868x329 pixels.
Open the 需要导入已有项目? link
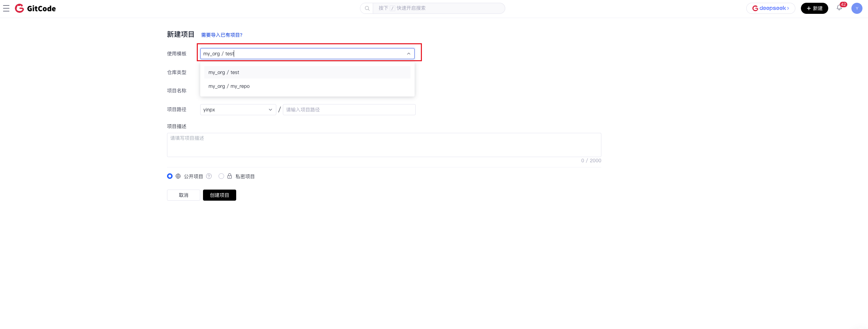pos(222,35)
